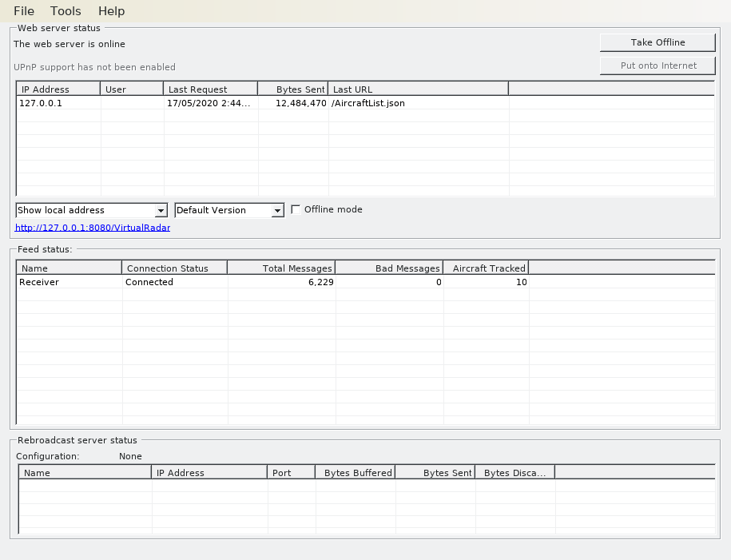
Task: Sort rebroadcast servers by Bytes Buffered
Action: [356, 473]
